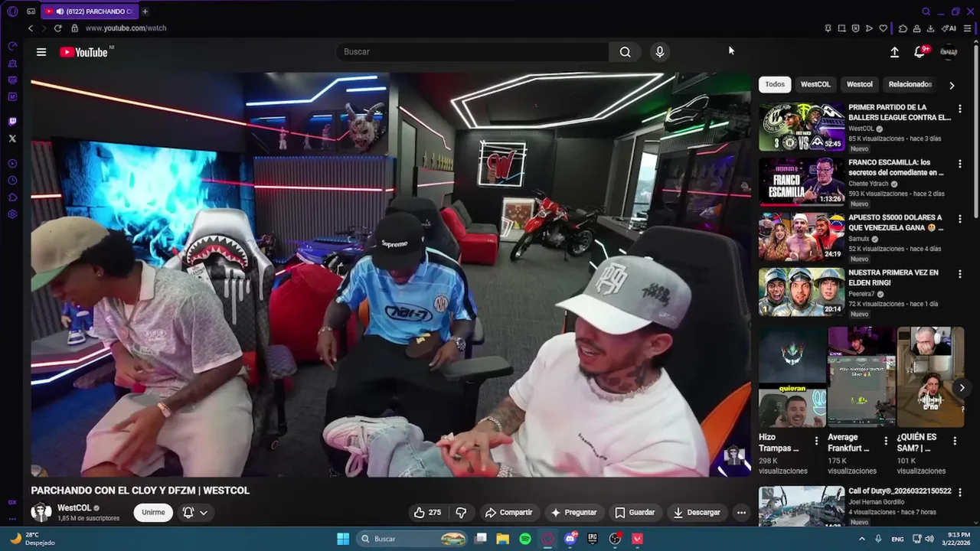
Task: Show next Shorts with the arrow
Action: [x=962, y=388]
